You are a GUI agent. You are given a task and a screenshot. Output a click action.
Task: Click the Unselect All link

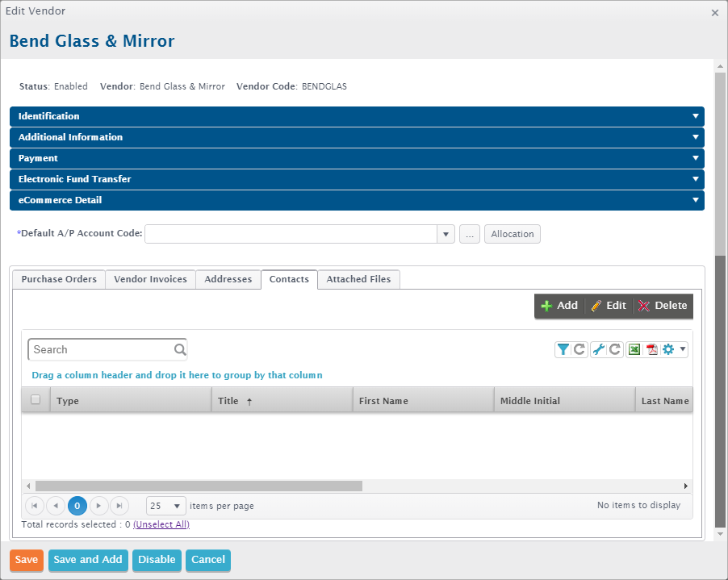[161, 525]
